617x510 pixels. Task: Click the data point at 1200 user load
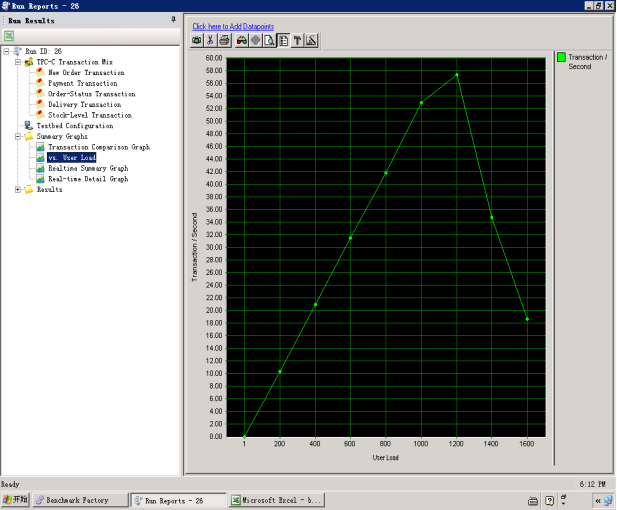click(x=456, y=74)
